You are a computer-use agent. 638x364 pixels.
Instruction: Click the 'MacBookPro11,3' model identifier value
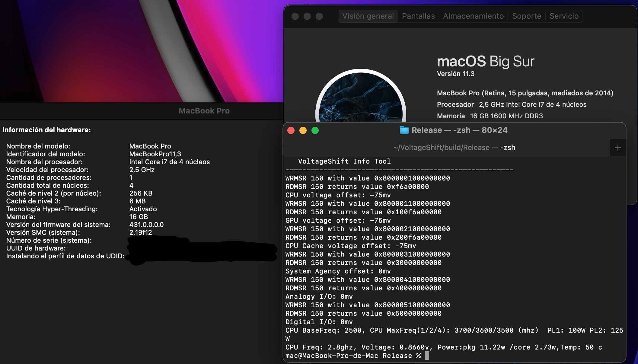tap(155, 154)
